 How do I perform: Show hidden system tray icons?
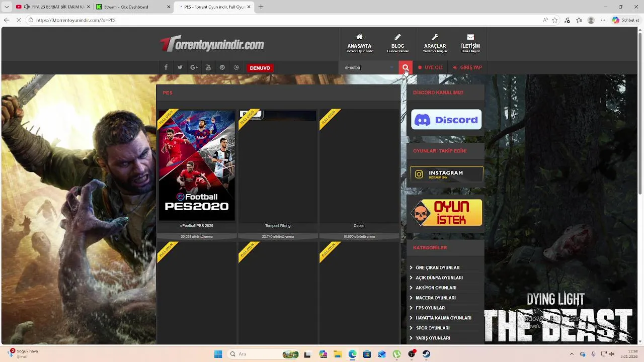(x=572, y=354)
